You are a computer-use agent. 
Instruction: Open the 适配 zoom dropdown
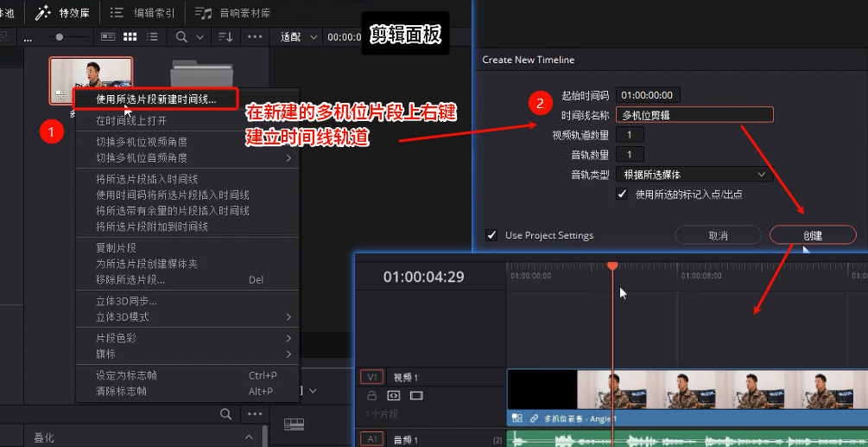click(299, 36)
